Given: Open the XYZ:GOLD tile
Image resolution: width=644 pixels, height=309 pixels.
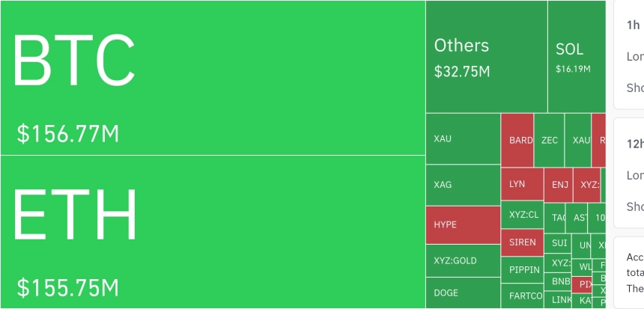Looking at the screenshot, I should click(463, 260).
